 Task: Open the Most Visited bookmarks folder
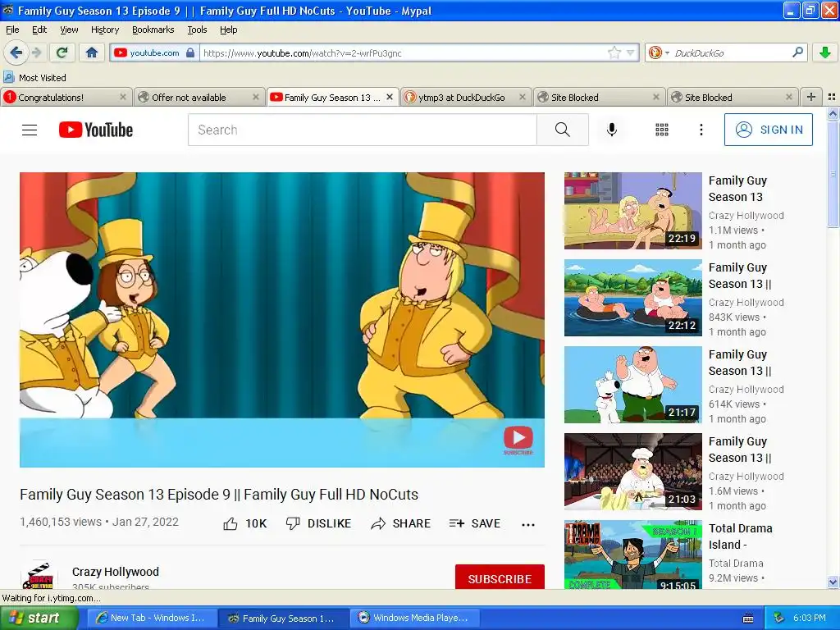(x=35, y=78)
